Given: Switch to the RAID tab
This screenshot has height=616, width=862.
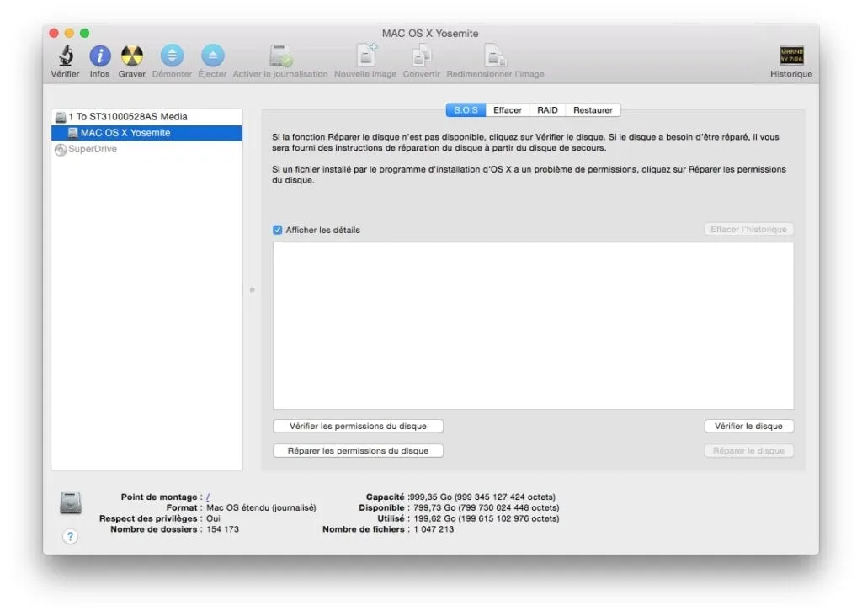Looking at the screenshot, I should (x=547, y=110).
